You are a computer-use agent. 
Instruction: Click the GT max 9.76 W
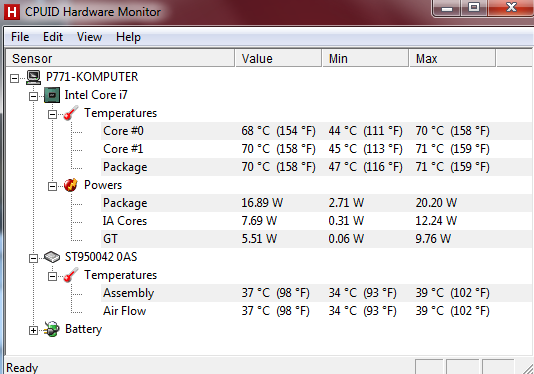[x=433, y=239]
